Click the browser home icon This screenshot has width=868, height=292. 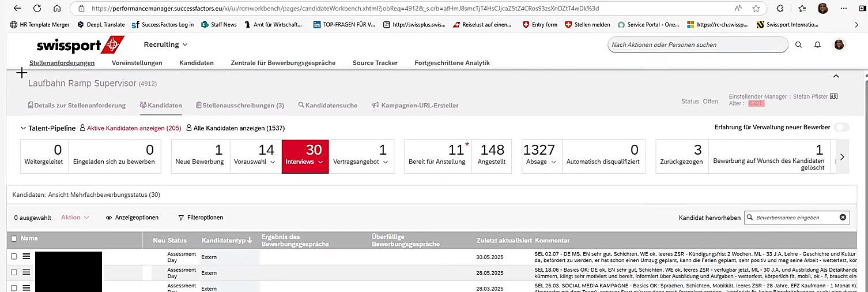[56, 9]
